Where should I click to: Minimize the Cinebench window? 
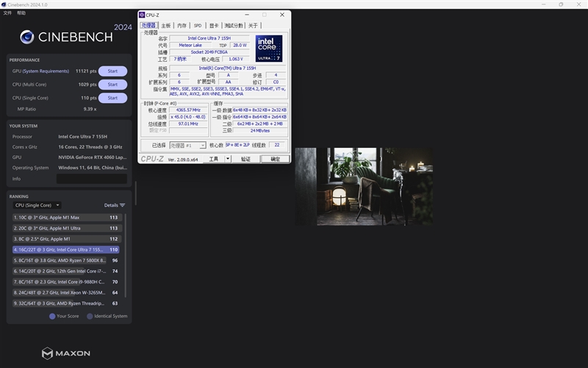click(543, 4)
